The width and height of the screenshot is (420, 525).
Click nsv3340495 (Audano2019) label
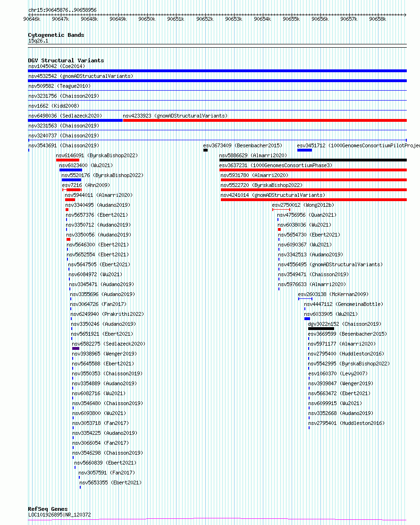(x=98, y=205)
